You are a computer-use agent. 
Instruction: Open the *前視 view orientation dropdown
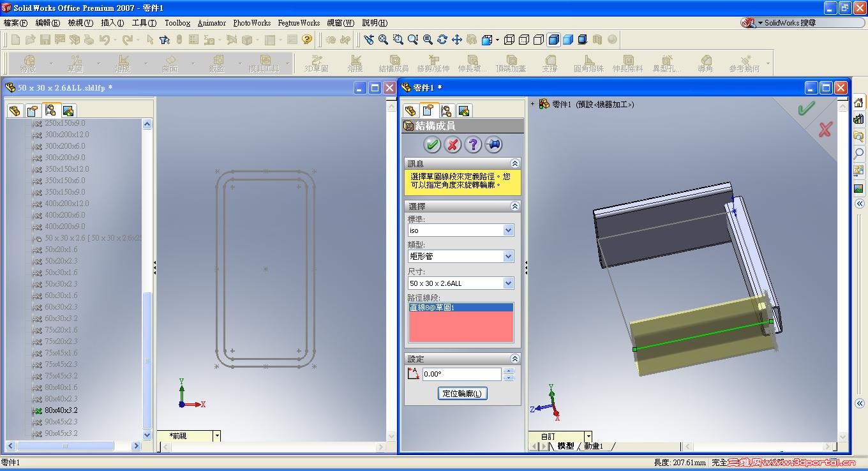217,436
